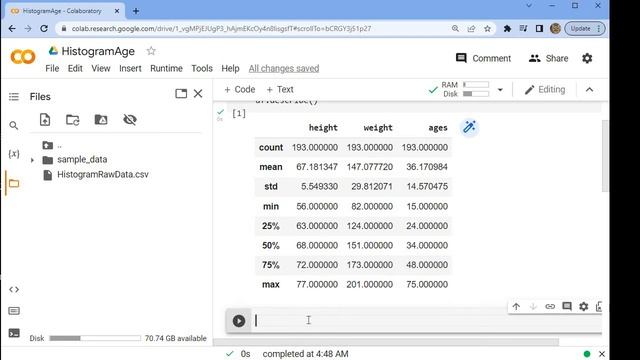
Task: Open Files panel in new window
Action: (x=181, y=93)
